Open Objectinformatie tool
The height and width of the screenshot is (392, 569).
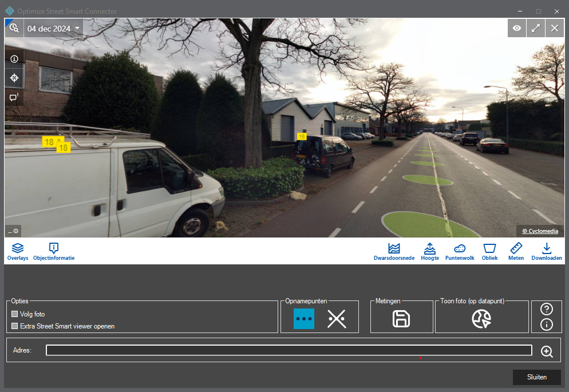[54, 252]
